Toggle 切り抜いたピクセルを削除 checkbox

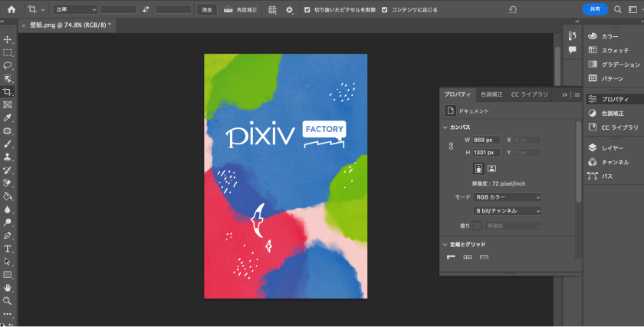click(307, 10)
